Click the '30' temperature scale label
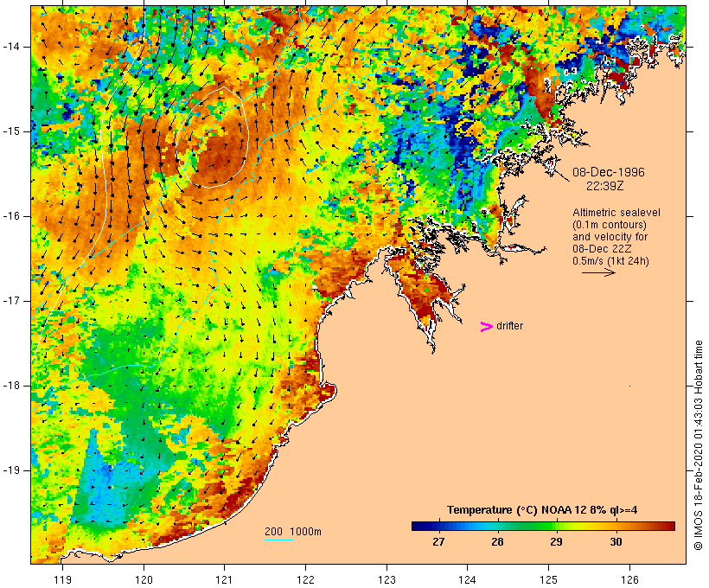This screenshot has width=709, height=588. (x=616, y=542)
